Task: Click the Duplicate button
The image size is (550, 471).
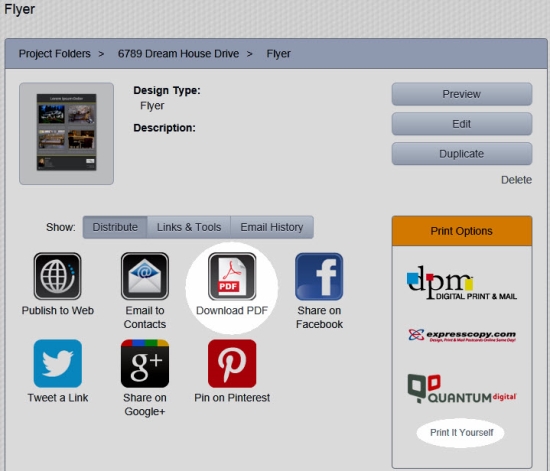Action: point(462,154)
